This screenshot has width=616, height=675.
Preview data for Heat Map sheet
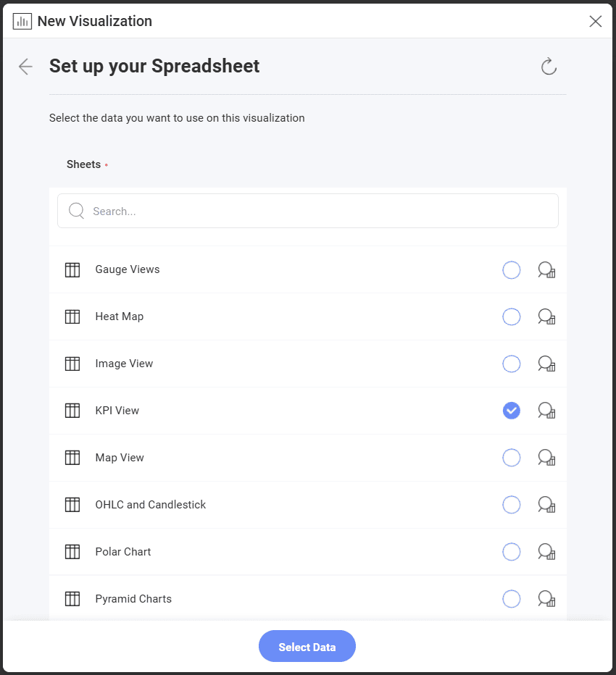[546, 316]
